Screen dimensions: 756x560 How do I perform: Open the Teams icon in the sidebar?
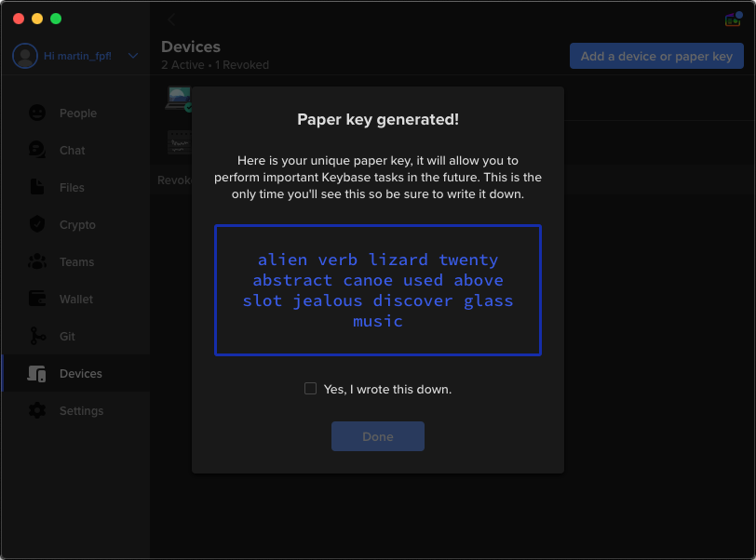[x=37, y=261]
